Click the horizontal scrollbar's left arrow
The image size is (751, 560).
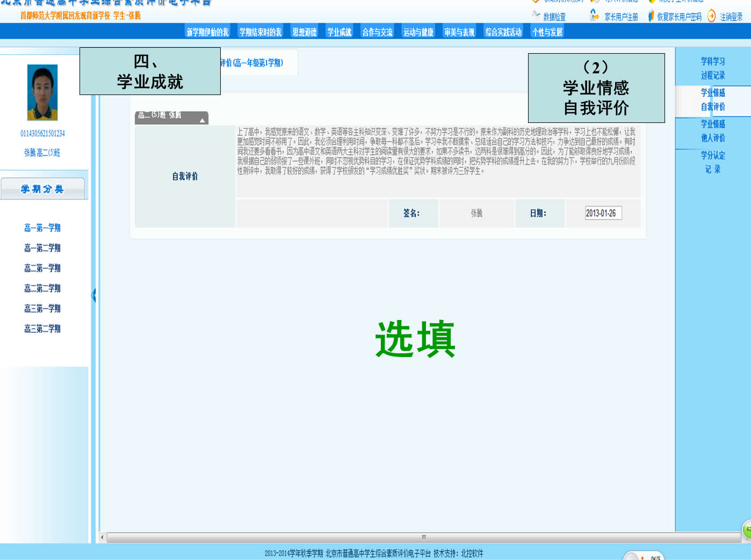tap(102, 537)
